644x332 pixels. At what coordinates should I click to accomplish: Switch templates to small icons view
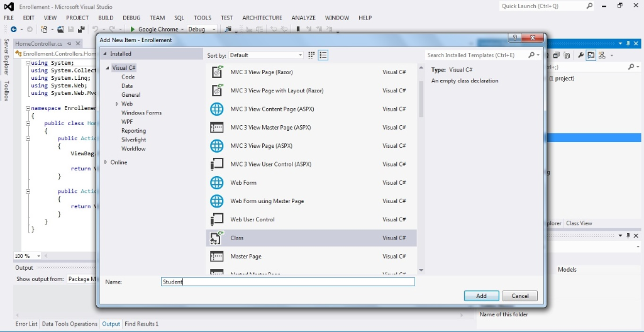coord(312,55)
